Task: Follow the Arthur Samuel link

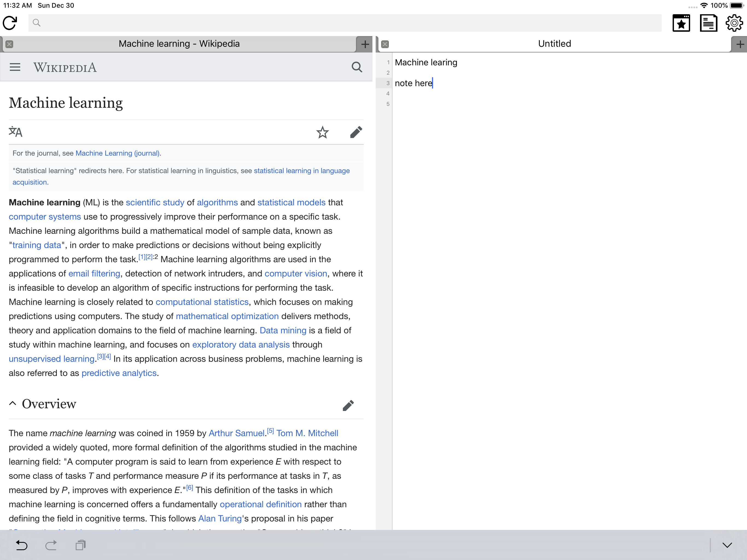Action: click(x=237, y=433)
